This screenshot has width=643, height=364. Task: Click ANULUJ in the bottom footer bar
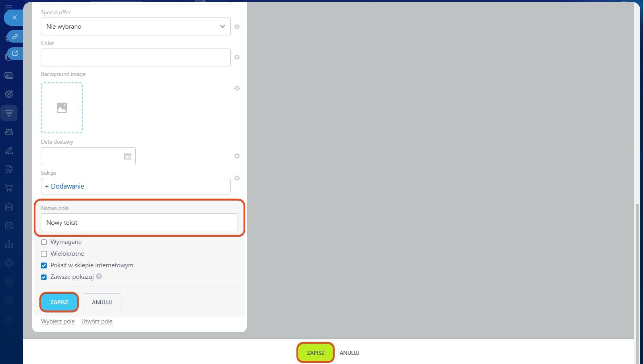click(349, 353)
